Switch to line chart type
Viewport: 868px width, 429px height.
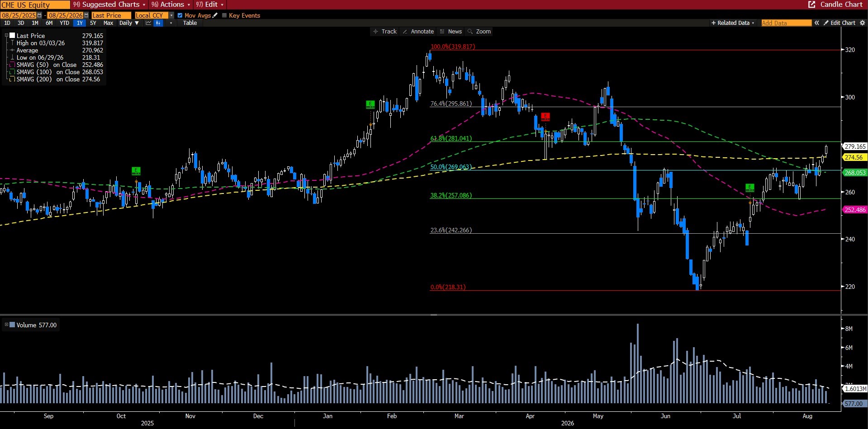[148, 23]
